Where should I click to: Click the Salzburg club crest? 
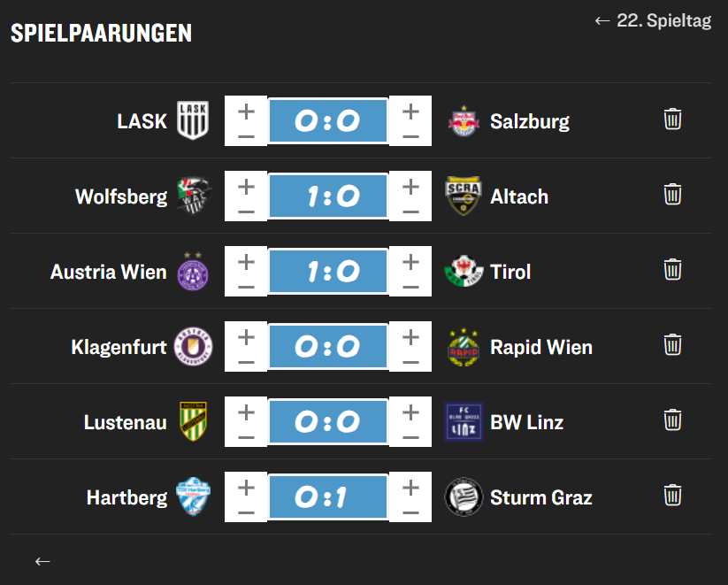[464, 121]
